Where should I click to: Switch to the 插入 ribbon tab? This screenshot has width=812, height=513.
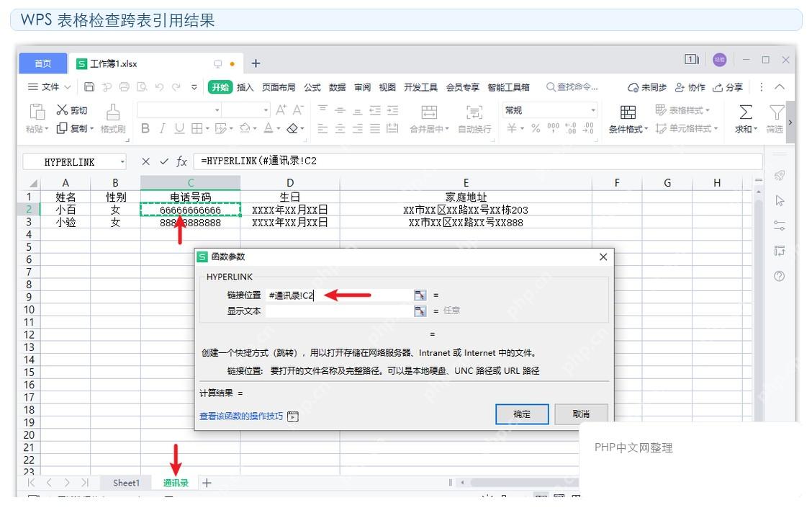(x=245, y=87)
